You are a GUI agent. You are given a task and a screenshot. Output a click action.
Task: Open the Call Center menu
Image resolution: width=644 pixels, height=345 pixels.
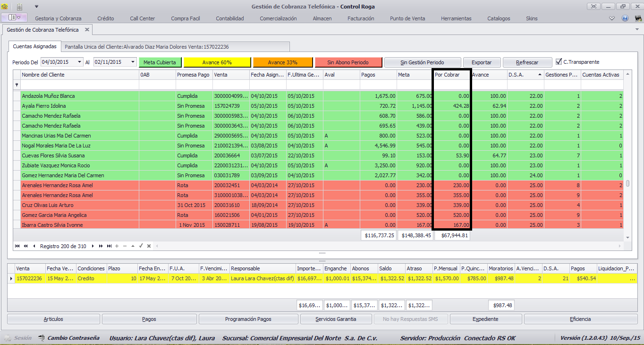point(143,18)
